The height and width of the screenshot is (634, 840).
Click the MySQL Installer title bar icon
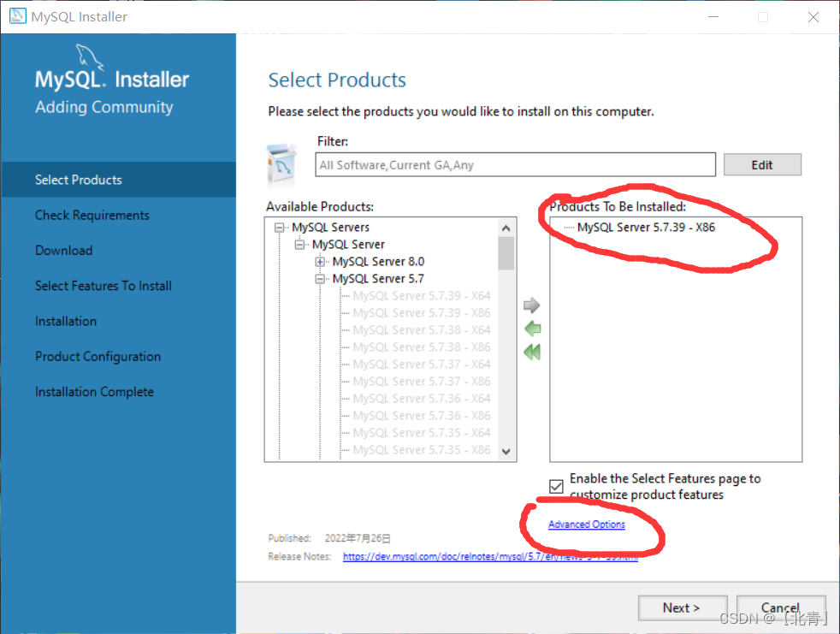tap(17, 16)
